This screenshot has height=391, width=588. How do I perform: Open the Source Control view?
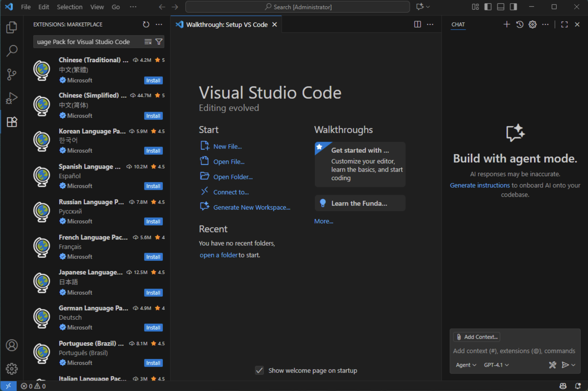pos(11,74)
